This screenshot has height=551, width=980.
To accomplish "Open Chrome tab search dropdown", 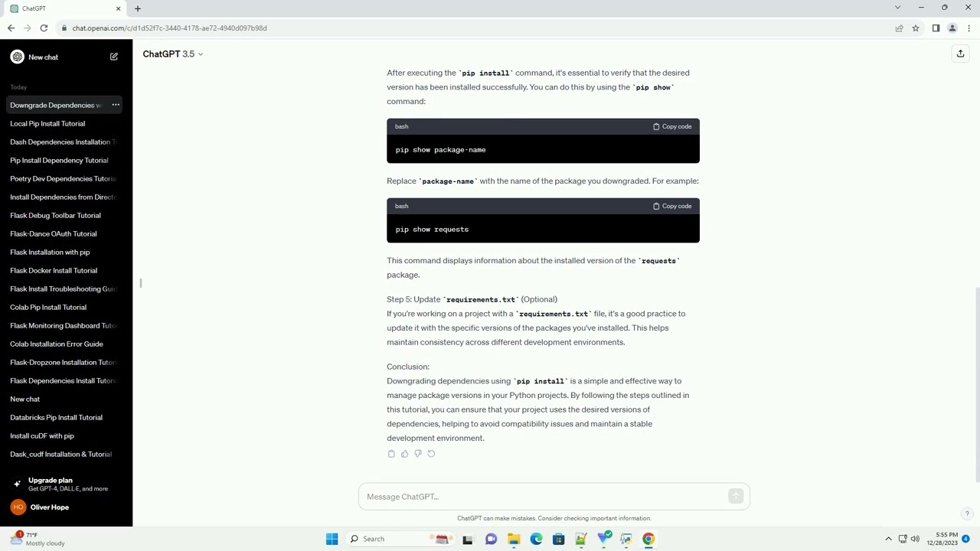I will click(x=897, y=8).
